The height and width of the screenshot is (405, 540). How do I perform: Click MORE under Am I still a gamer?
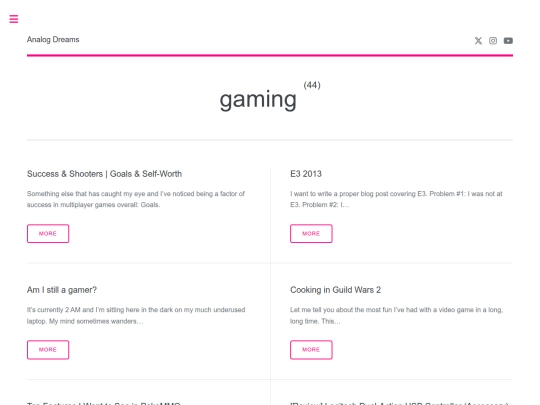(x=48, y=350)
